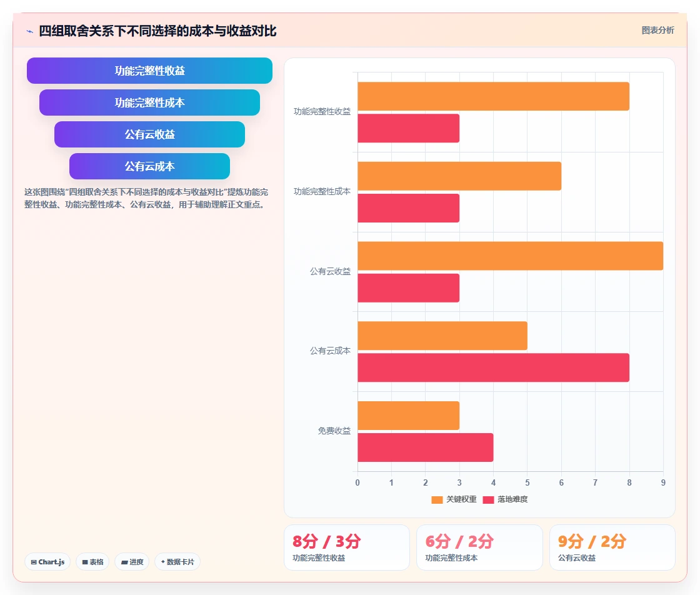Click the red bar for 功能完整性成本
The width and height of the screenshot is (700, 595).
[x=409, y=208]
